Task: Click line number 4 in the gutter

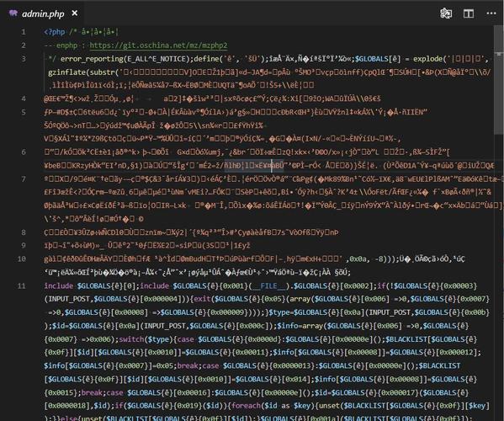Action: (24, 99)
